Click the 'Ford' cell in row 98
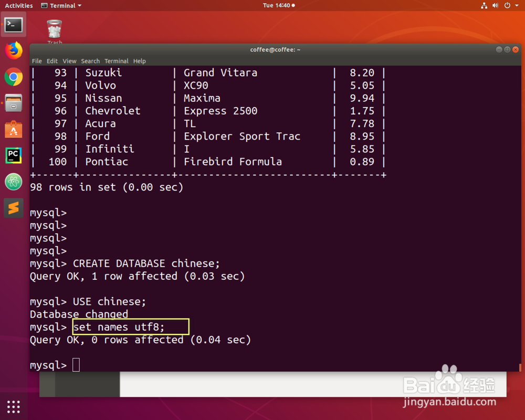The width and height of the screenshot is (525, 420). coord(98,136)
